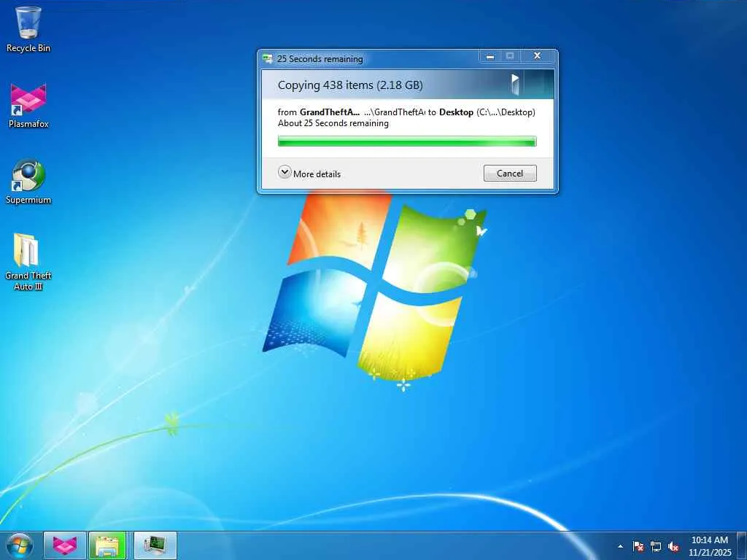The width and height of the screenshot is (747, 560).
Task: Click the copy dialog title bar icon
Action: click(268, 59)
